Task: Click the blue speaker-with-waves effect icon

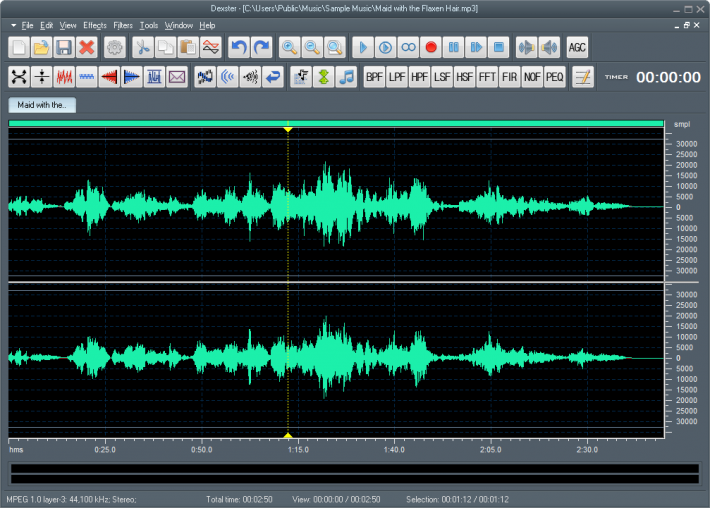Action: click(x=205, y=77)
